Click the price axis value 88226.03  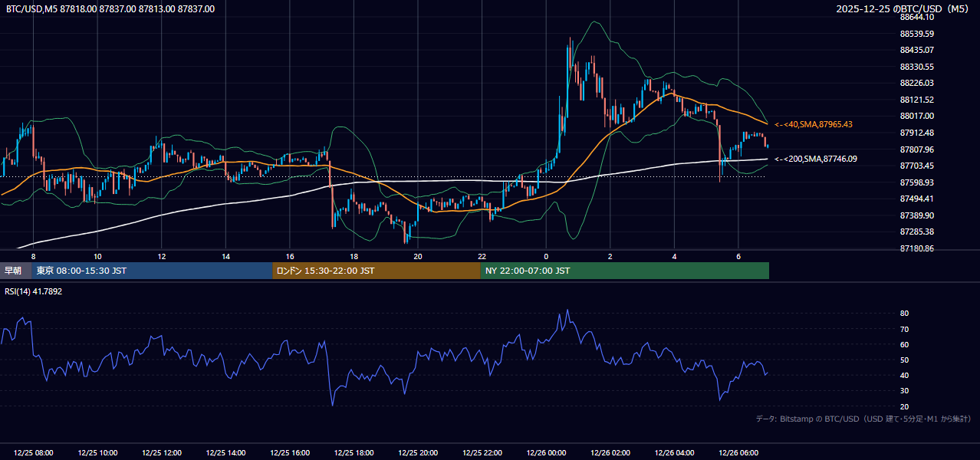click(x=917, y=83)
